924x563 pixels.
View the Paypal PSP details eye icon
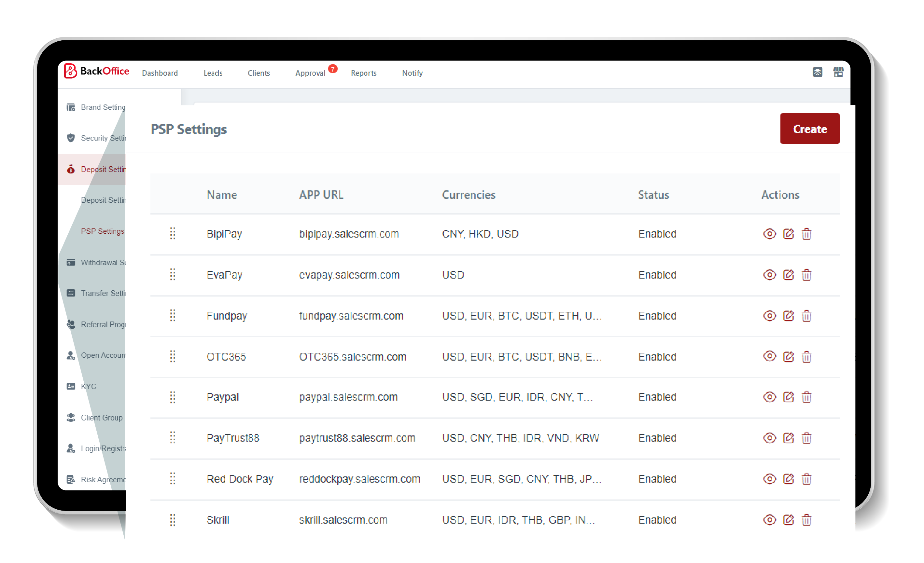click(x=769, y=397)
